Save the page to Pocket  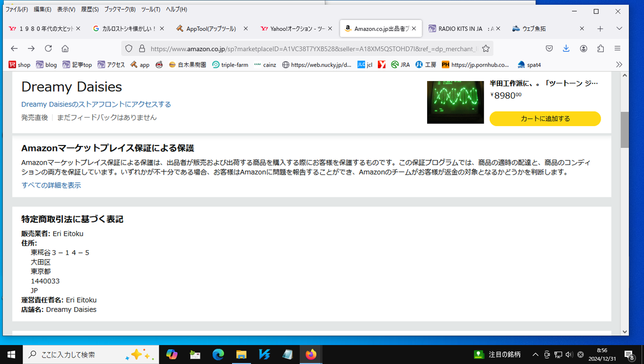[549, 48]
